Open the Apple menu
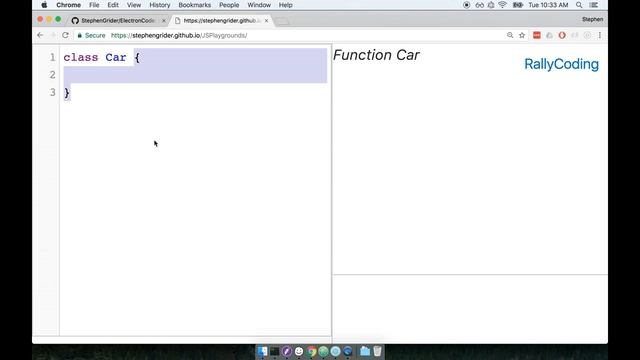 pos(44,5)
